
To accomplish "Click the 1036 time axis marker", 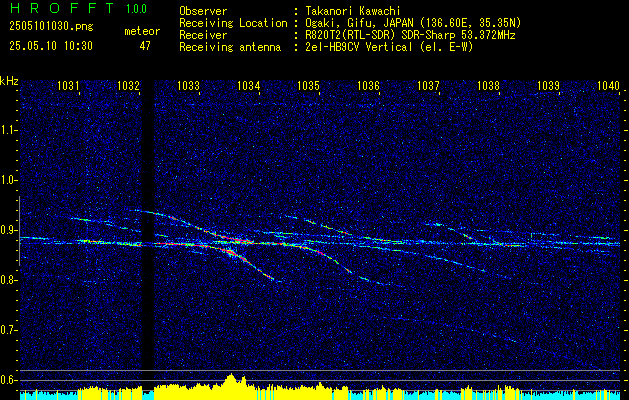I will pos(368,85).
